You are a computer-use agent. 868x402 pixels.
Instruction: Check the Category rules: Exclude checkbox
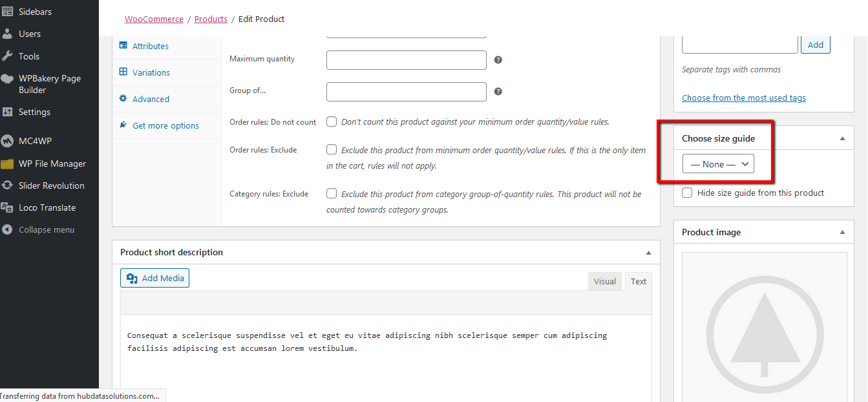pos(332,193)
